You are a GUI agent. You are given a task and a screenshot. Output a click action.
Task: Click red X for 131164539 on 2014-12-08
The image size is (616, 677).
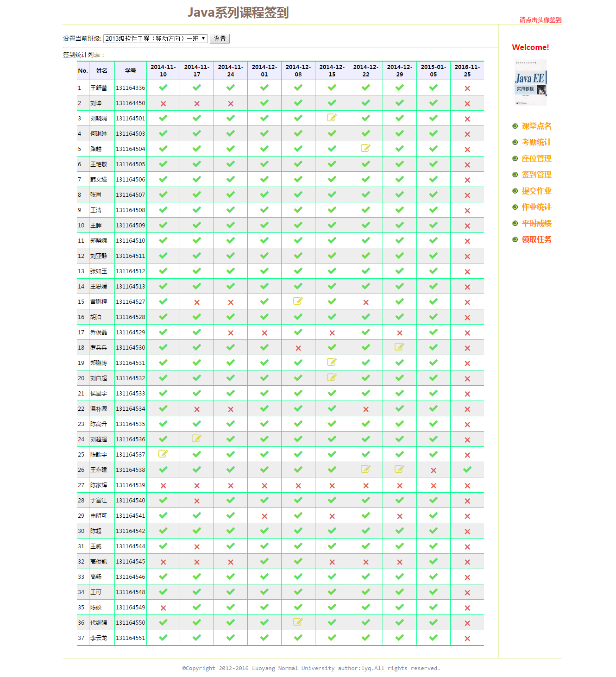coord(298,486)
